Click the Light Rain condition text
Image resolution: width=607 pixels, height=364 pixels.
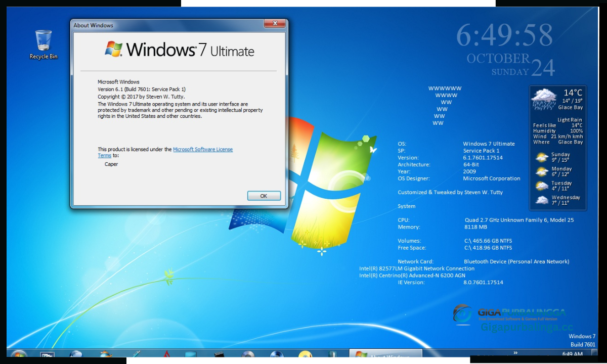click(x=570, y=120)
